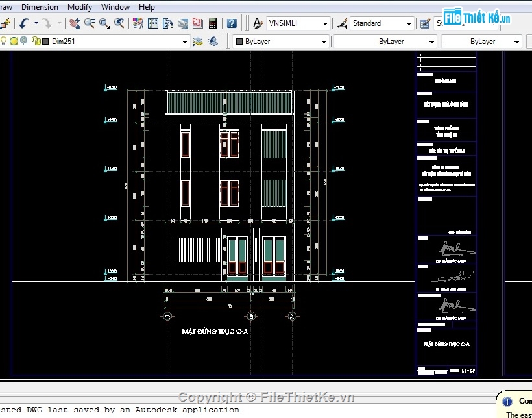Screen dimensions: 532x418
Task: Expand the ByLayer color control dropdown
Action: (x=324, y=42)
